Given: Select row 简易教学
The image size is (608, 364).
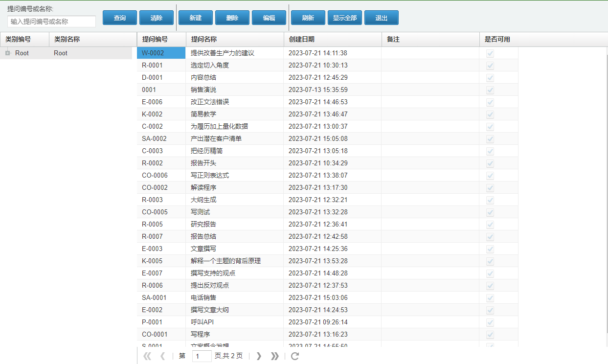Looking at the screenshot, I should pos(328,114).
